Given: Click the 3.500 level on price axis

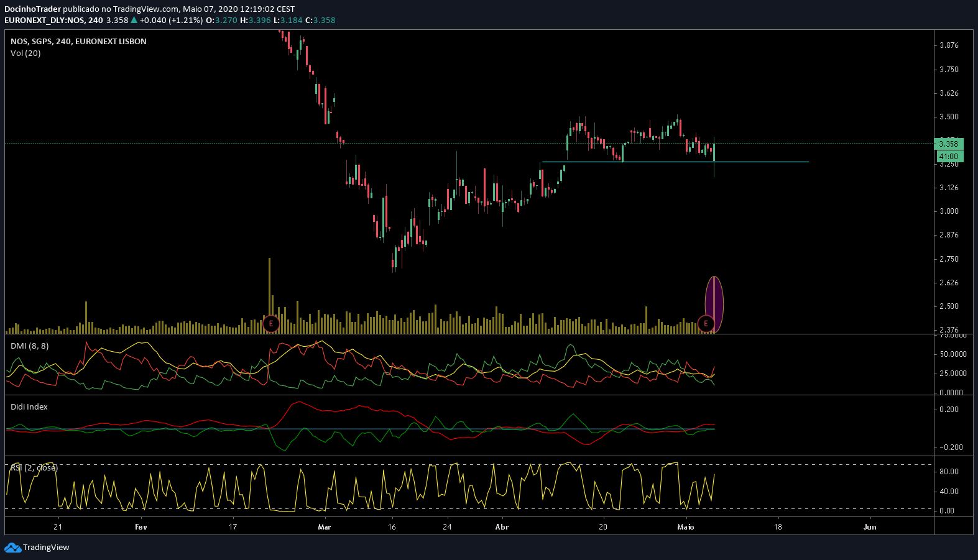Looking at the screenshot, I should coord(949,117).
